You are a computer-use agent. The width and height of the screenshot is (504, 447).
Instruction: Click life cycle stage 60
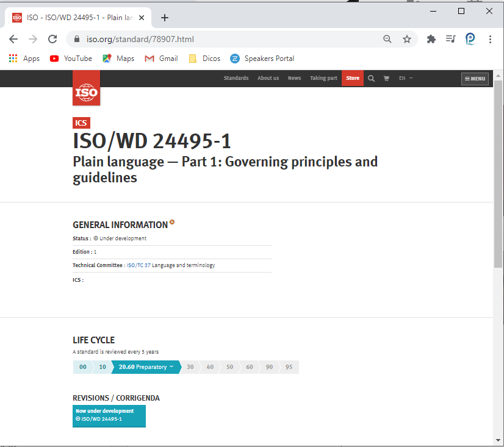coord(250,367)
